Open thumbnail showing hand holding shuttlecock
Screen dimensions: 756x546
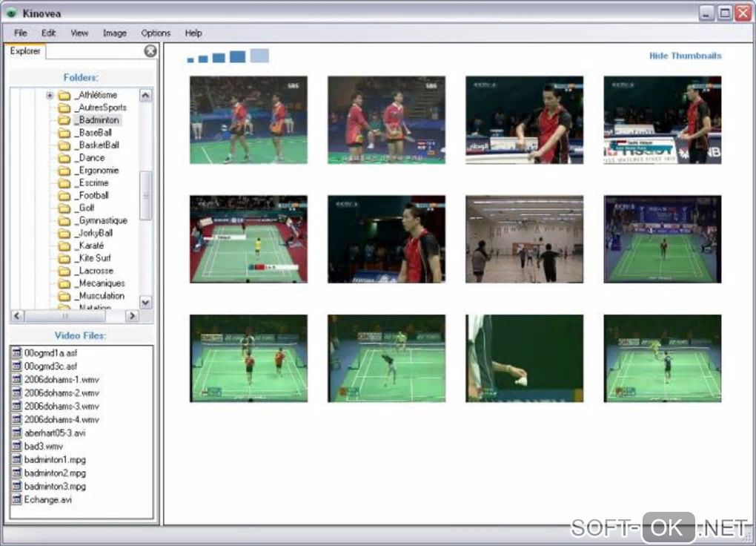[524, 358]
